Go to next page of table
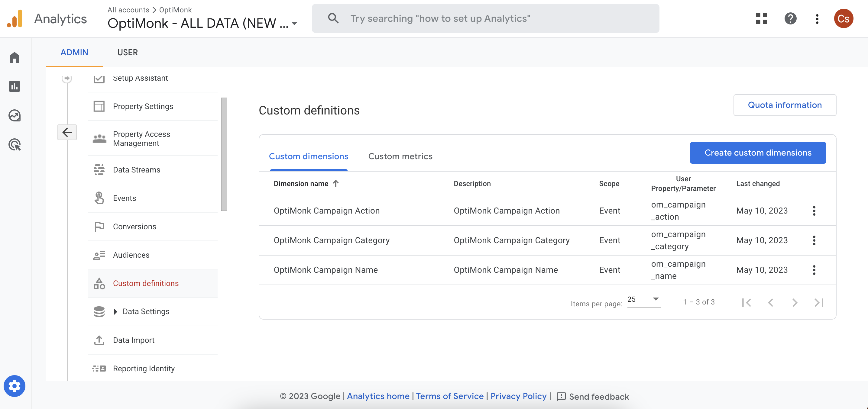 [795, 303]
